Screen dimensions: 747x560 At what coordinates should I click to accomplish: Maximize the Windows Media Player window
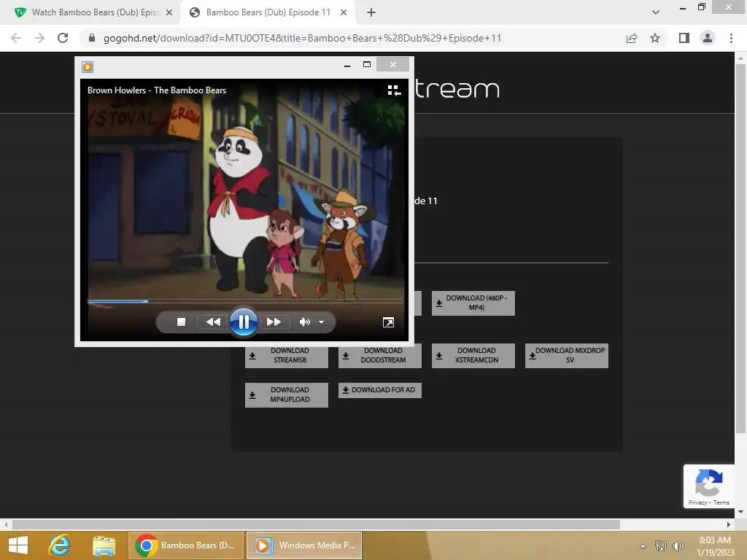point(367,64)
